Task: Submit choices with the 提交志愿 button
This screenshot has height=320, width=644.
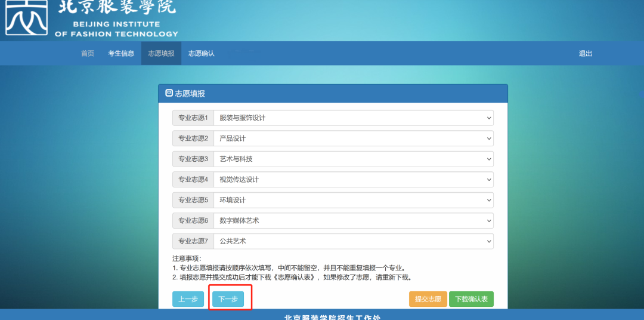Action: [428, 299]
